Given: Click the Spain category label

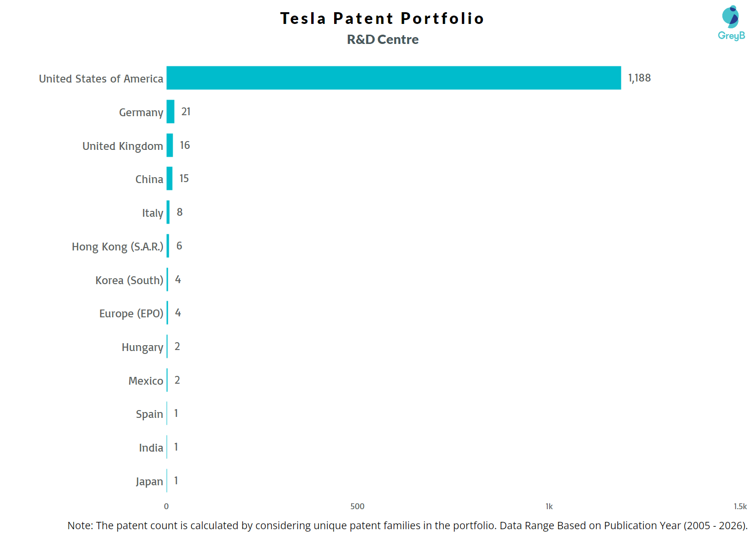Looking at the screenshot, I should tap(149, 414).
